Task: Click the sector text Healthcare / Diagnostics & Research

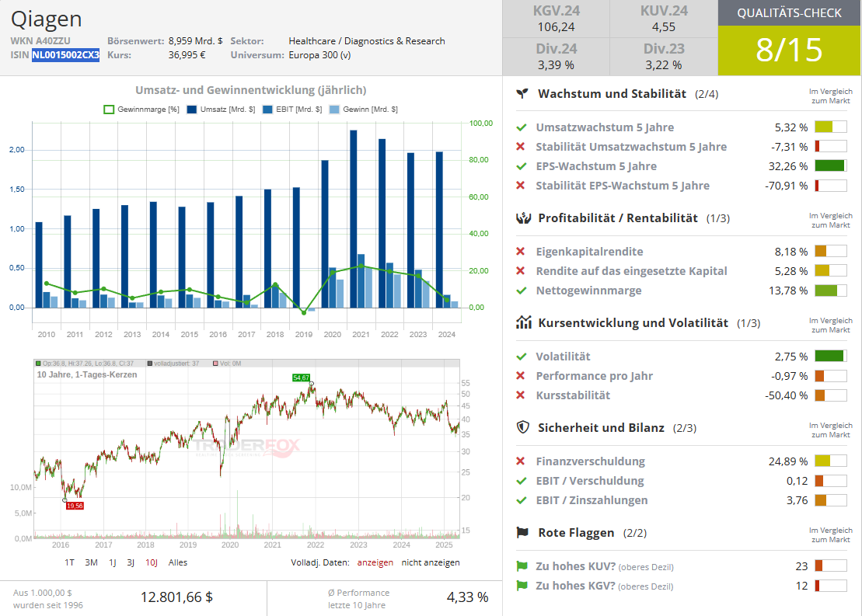Action: coord(367,41)
